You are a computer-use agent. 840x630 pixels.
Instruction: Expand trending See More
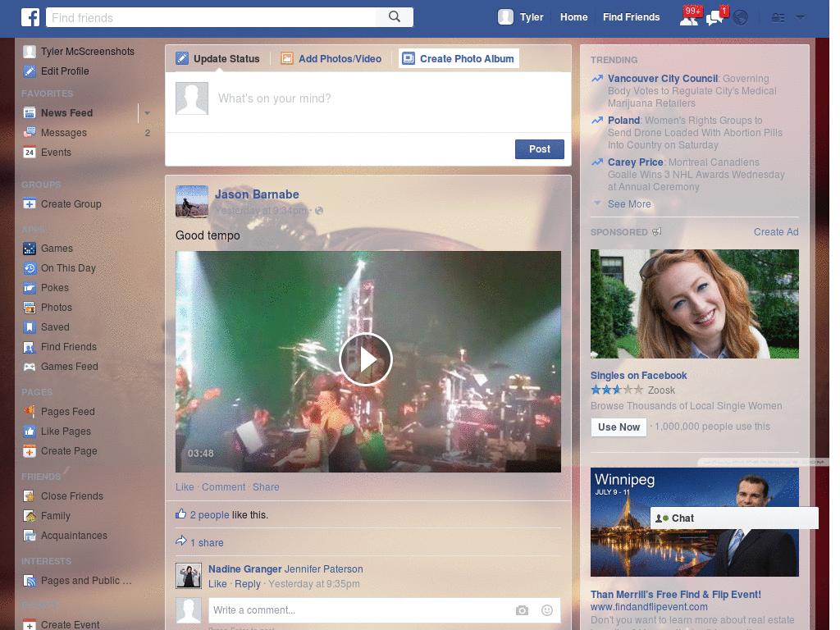tap(629, 204)
